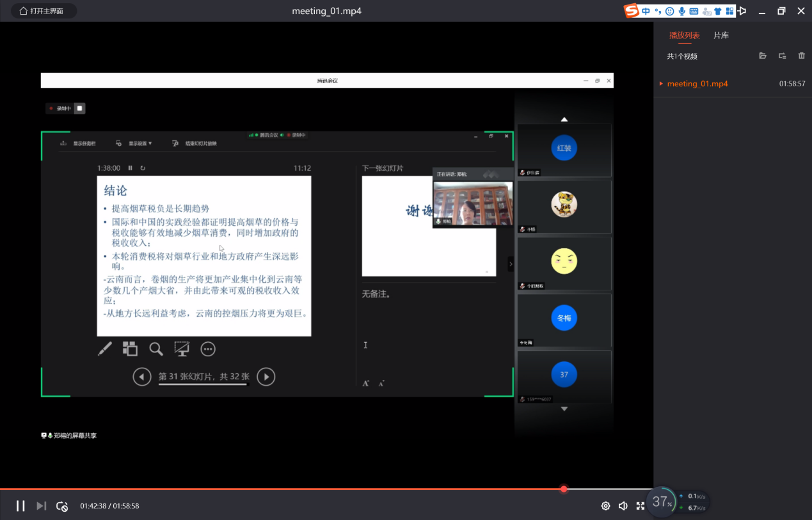The height and width of the screenshot is (520, 812).
Task: Switch to the 片库 tab
Action: click(720, 35)
